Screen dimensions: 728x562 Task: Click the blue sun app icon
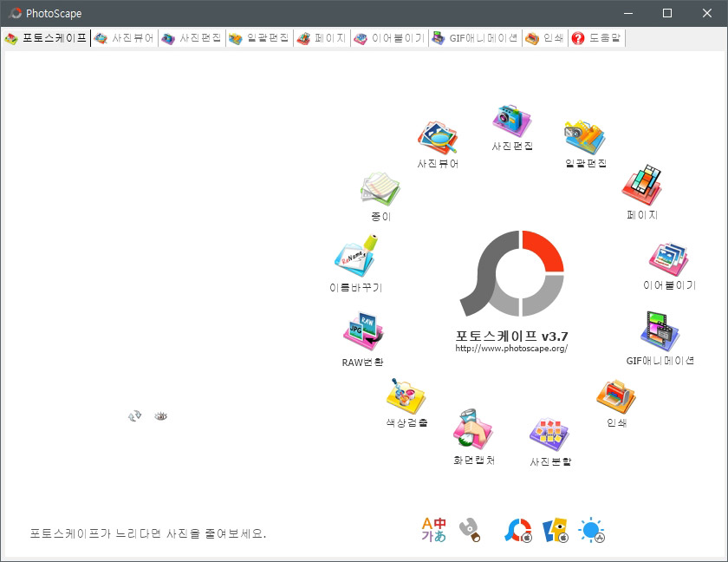click(x=591, y=530)
